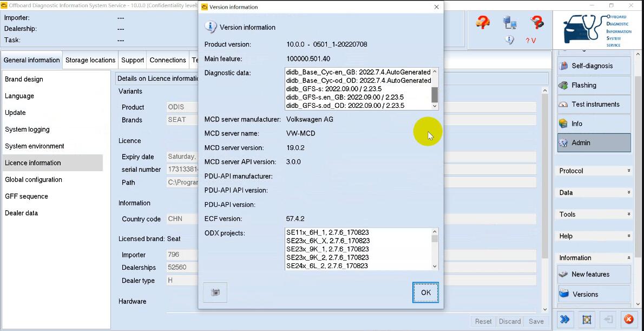
Task: Click the Discard button
Action: coord(510,322)
